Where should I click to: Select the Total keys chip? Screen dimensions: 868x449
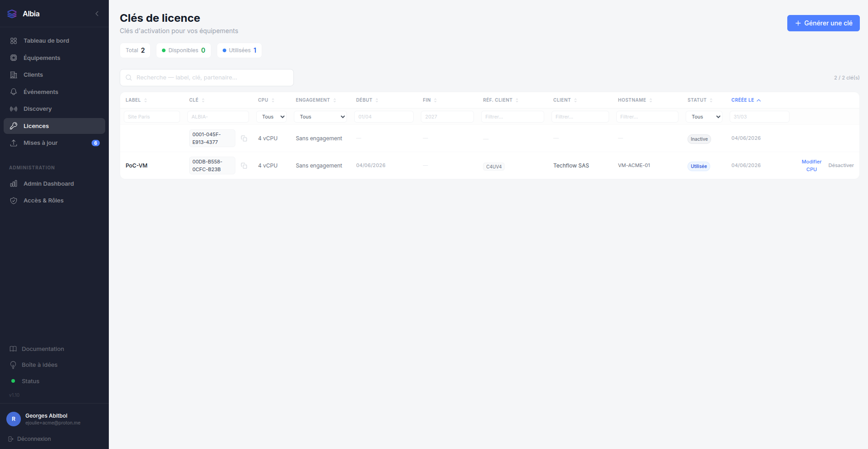click(135, 50)
